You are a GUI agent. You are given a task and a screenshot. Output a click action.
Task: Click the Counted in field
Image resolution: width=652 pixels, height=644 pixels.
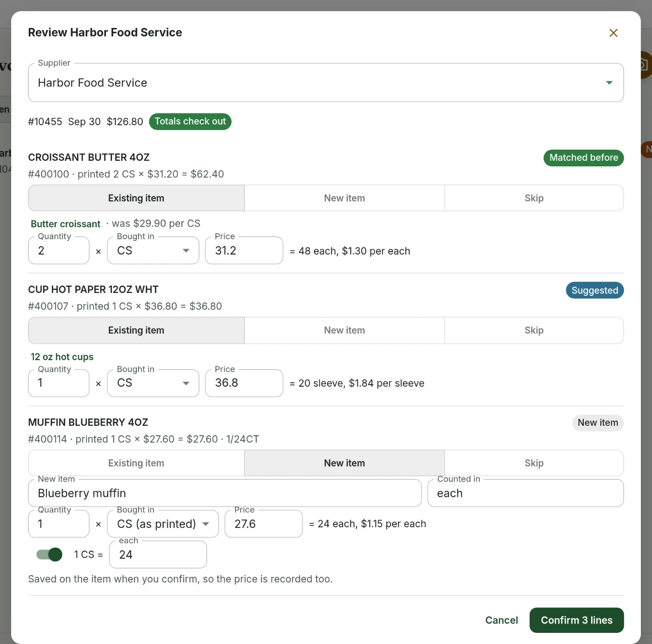pyautogui.click(x=525, y=493)
